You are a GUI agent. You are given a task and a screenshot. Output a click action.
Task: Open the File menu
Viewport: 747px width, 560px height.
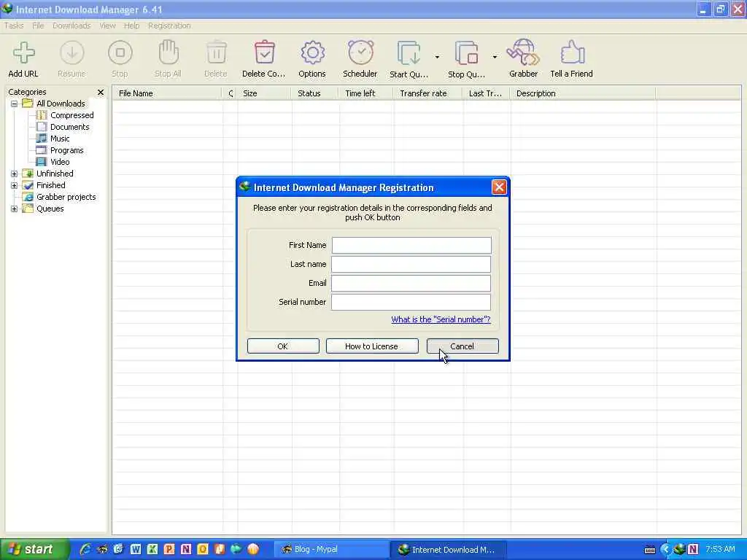(38, 26)
